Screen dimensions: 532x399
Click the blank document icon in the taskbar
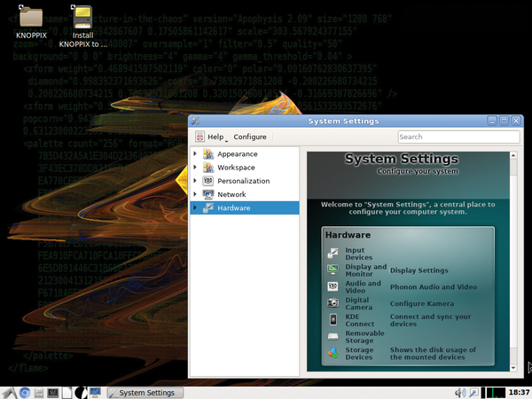pos(66,393)
